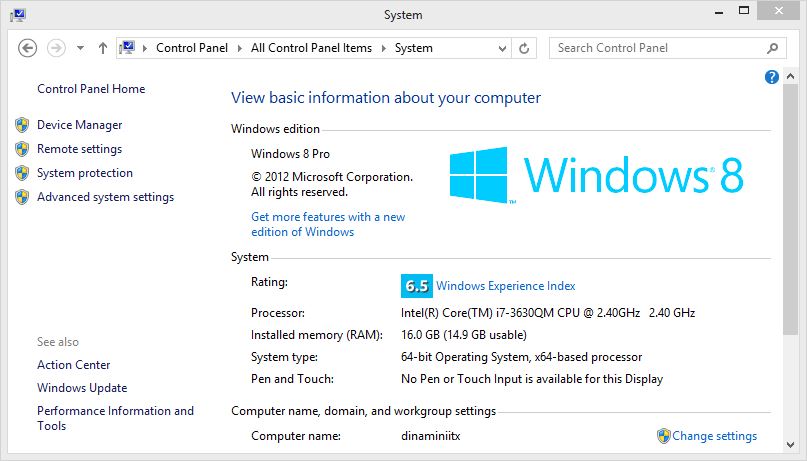The width and height of the screenshot is (807, 461).
Task: Close the System window
Action: (779, 11)
